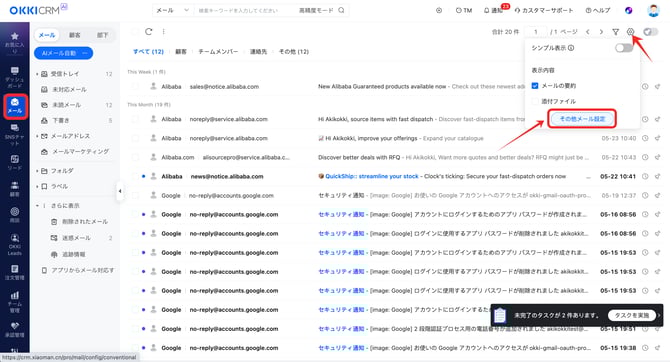670x362 pixels.
Task: Switch to the メール panel tab
Action: (47, 35)
